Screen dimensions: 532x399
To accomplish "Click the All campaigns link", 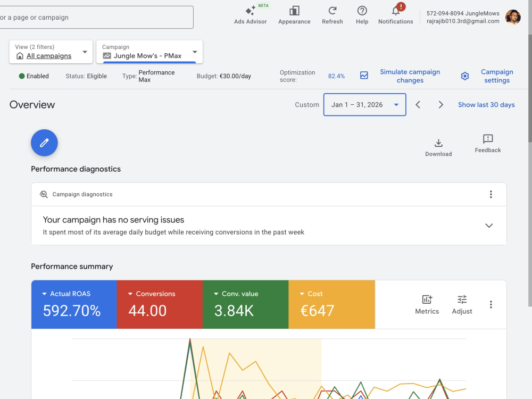I will click(49, 56).
